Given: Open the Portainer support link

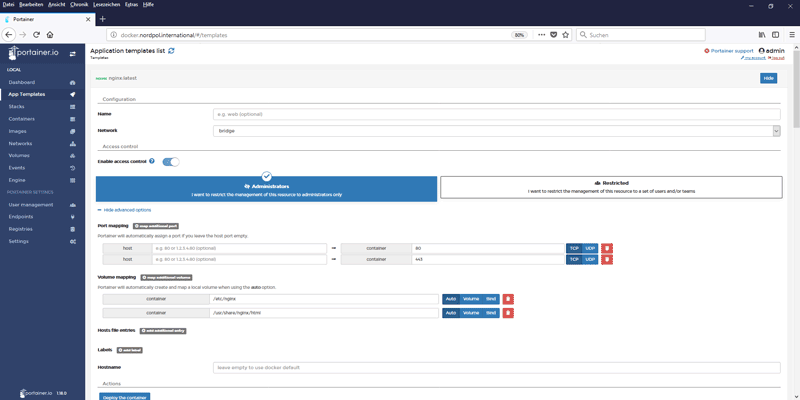Looking at the screenshot, I should 729,51.
